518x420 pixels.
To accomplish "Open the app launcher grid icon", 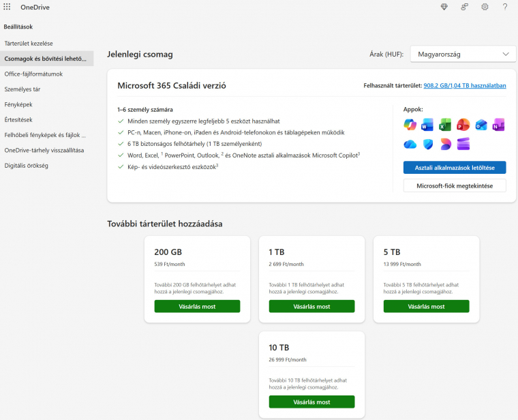I will point(7,7).
